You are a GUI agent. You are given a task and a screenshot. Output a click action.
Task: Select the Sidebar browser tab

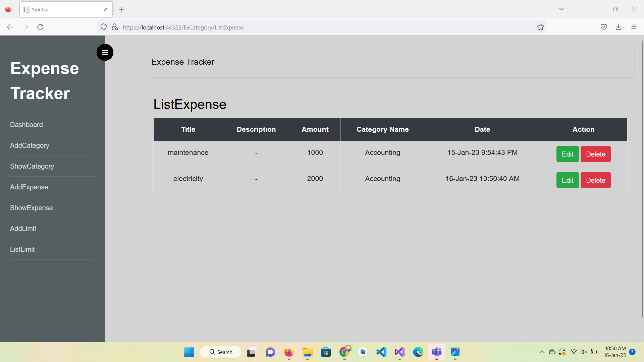coord(60,9)
